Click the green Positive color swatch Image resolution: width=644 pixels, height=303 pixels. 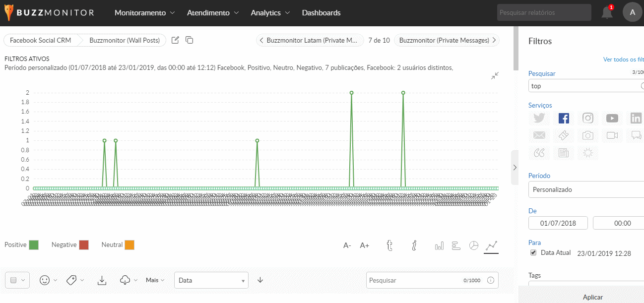[34, 245]
